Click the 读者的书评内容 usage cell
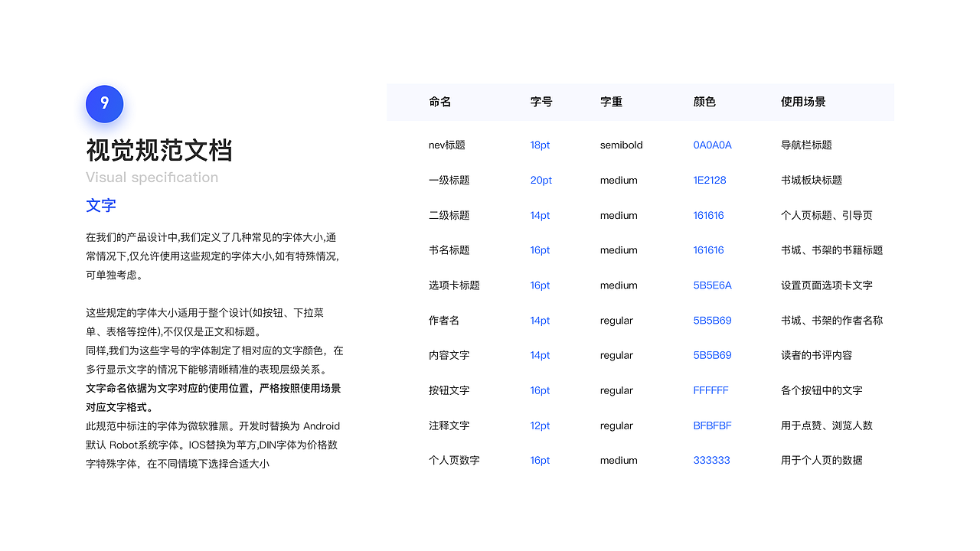Viewport: 980px width, 551px height. click(x=817, y=355)
